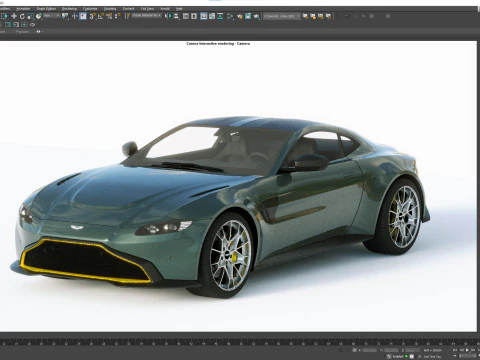
Task: Click the Enabled label in the status bar
Action: (398, 356)
